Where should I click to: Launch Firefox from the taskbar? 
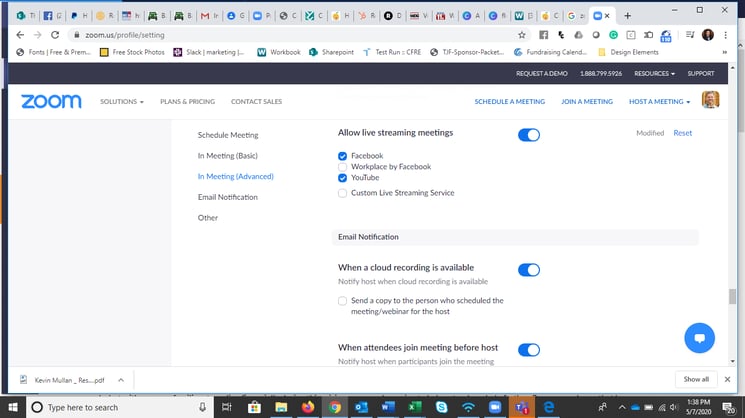coord(308,407)
